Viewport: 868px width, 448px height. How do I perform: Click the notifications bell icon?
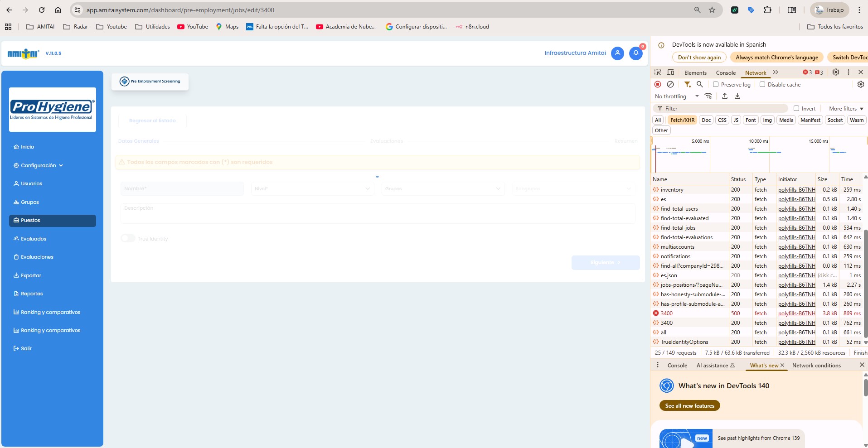click(x=635, y=53)
